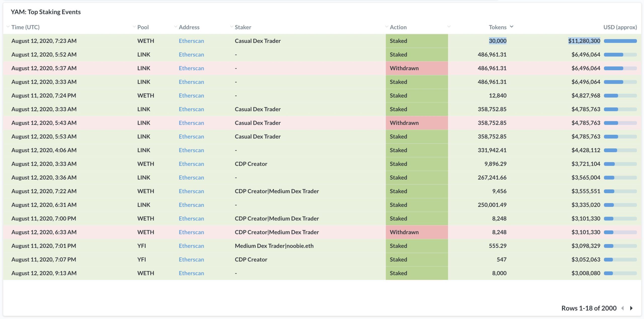Open Etherscan link in noobie.eth row
The image size is (644, 319).
(x=191, y=246)
